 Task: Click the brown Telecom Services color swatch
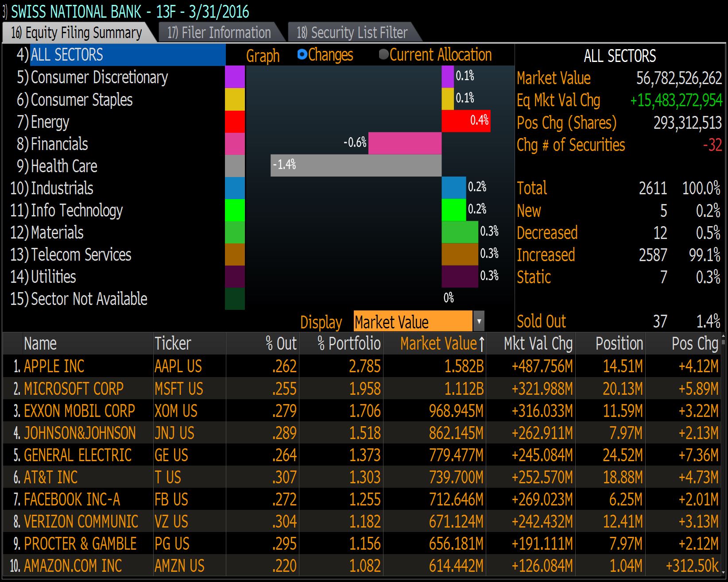point(235,254)
